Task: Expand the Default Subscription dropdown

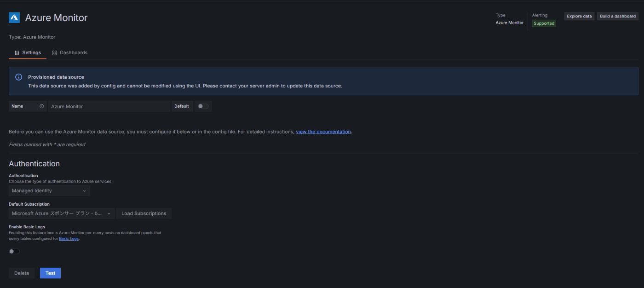Action: point(62,213)
